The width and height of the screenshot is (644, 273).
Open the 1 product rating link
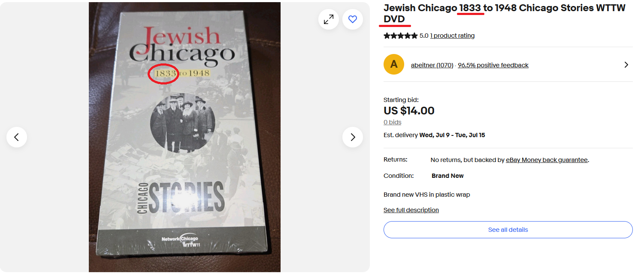[452, 36]
